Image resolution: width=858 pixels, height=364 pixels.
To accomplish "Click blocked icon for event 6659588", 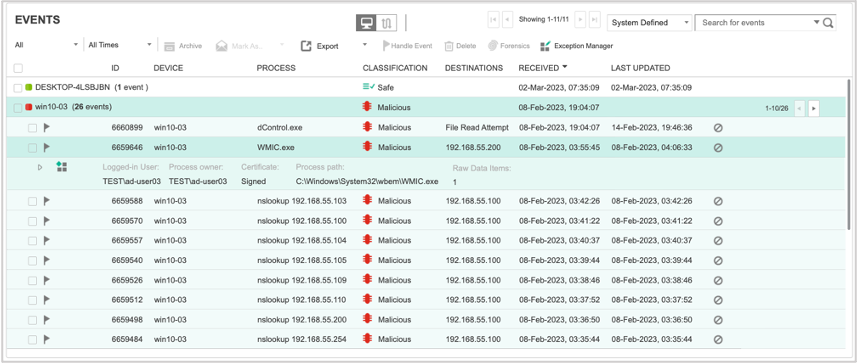I will [718, 201].
